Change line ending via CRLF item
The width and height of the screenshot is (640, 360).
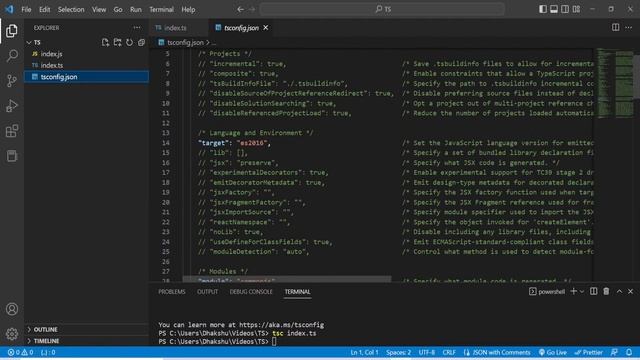click(449, 352)
